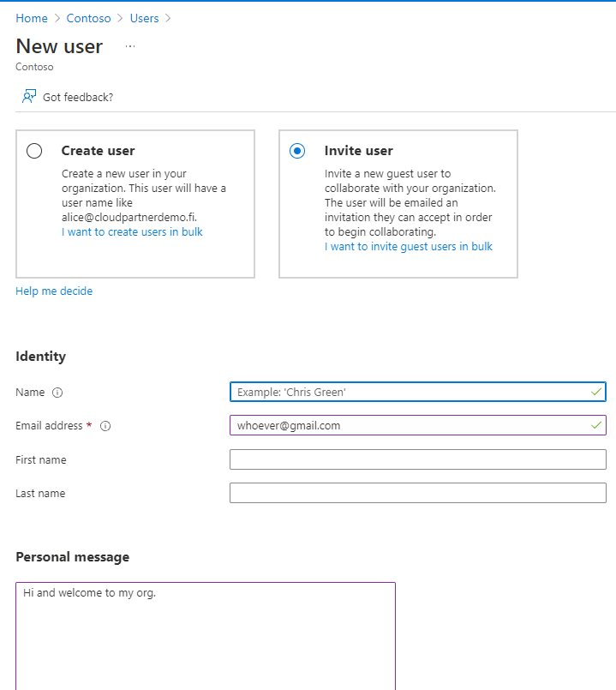Screen dimensions: 616x690
Task: Click the Got feedback? button
Action: tap(77, 97)
